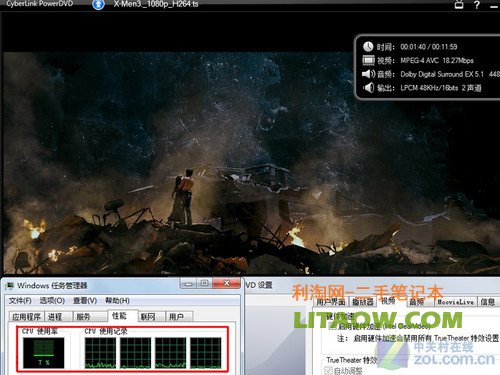The image size is (500, 375).
Task: Click the Windows Task Manager title bar icon
Action: 9,286
